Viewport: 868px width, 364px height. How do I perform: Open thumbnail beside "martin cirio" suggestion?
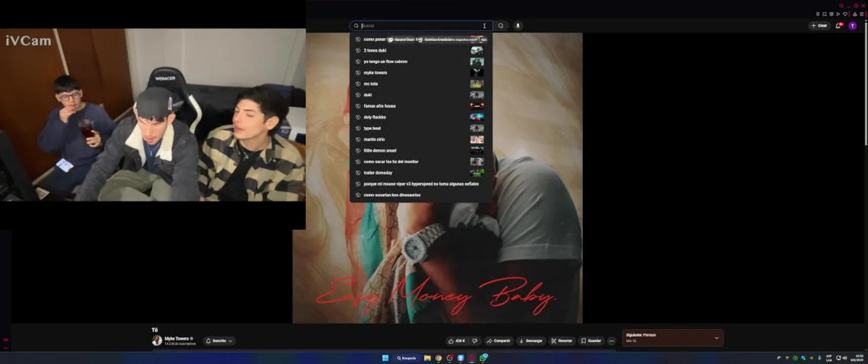tap(477, 140)
